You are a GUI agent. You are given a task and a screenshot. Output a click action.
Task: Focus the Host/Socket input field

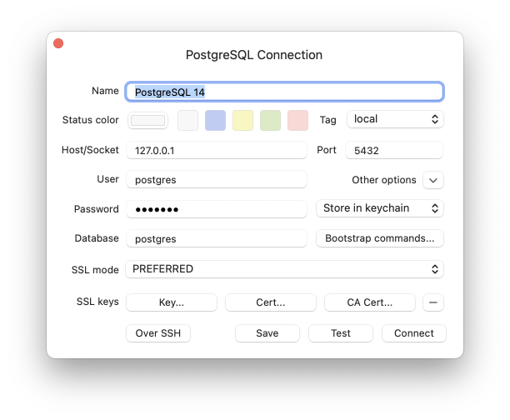pyautogui.click(x=217, y=151)
